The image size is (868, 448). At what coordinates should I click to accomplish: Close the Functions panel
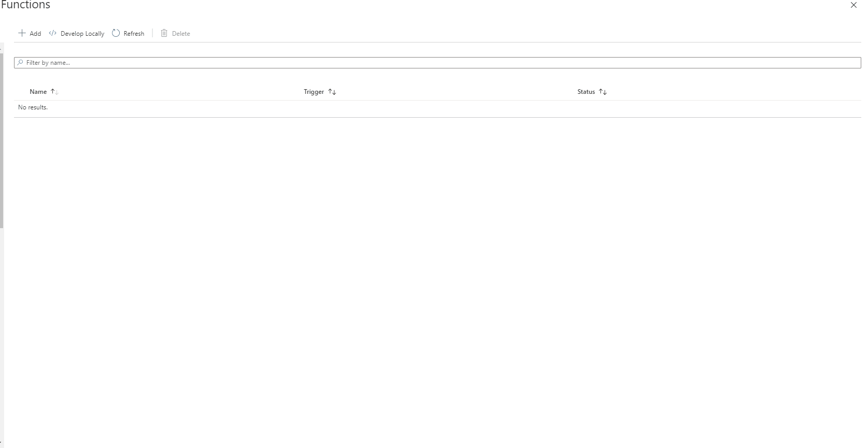853,5
